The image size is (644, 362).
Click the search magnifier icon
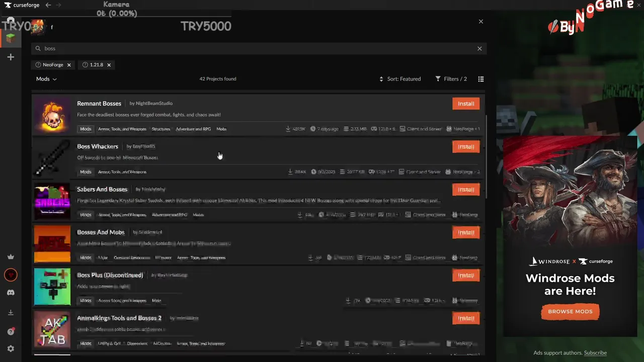pyautogui.click(x=38, y=49)
